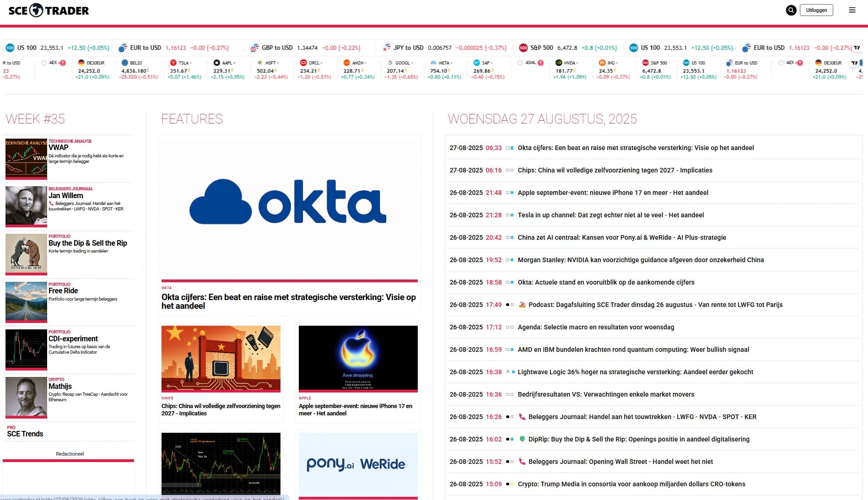
Task: Open Crypto: Trump Media CRO-tokens headline
Action: pyautogui.click(x=631, y=484)
